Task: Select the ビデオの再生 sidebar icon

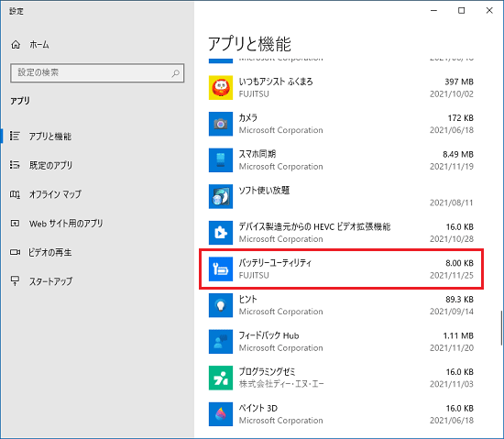Action: [x=15, y=252]
